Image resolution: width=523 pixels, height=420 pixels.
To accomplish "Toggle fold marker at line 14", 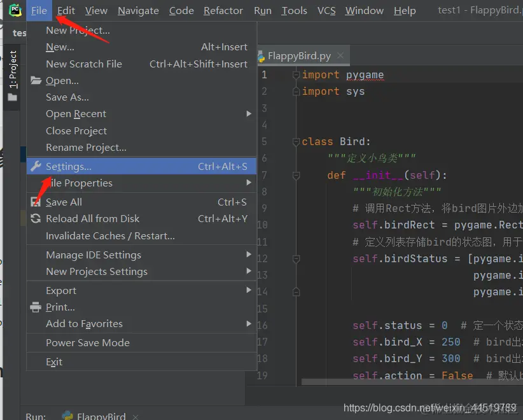I will 296,292.
